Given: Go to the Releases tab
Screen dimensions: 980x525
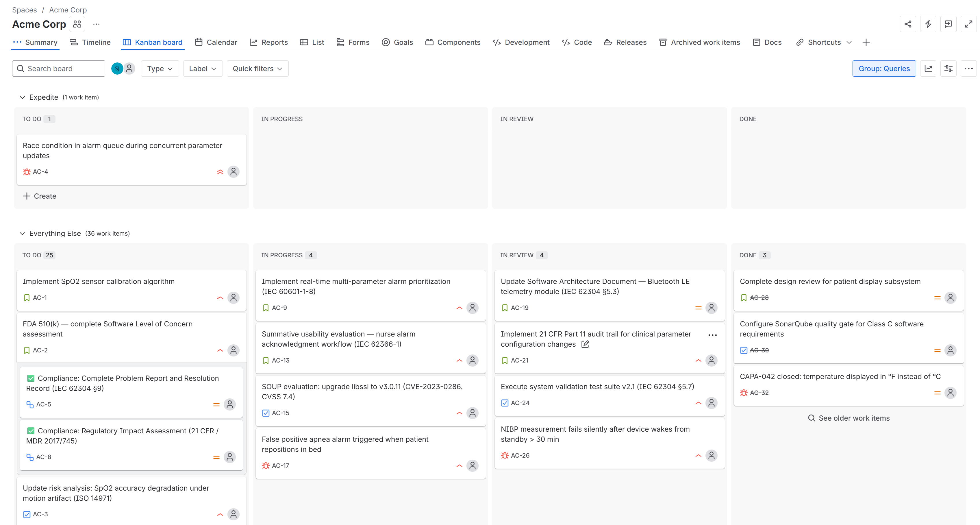Looking at the screenshot, I should point(625,42).
